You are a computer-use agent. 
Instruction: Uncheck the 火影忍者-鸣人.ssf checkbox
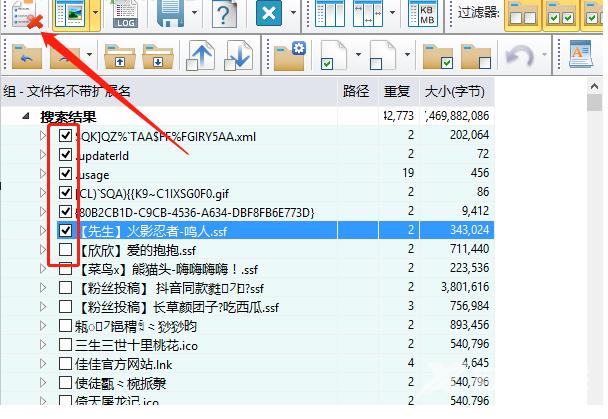coord(65,231)
